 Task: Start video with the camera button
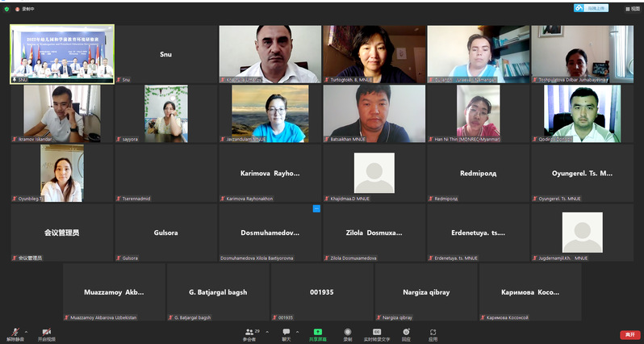click(x=46, y=334)
